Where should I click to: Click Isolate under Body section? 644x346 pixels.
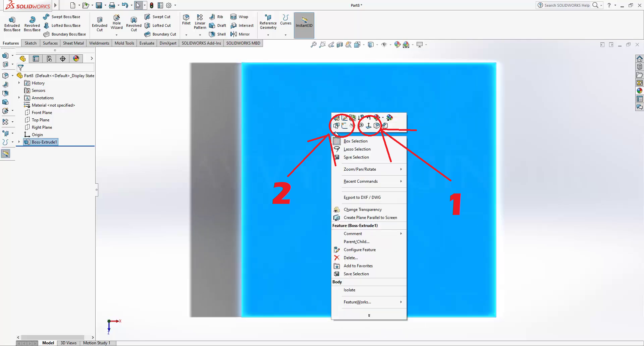349,290
